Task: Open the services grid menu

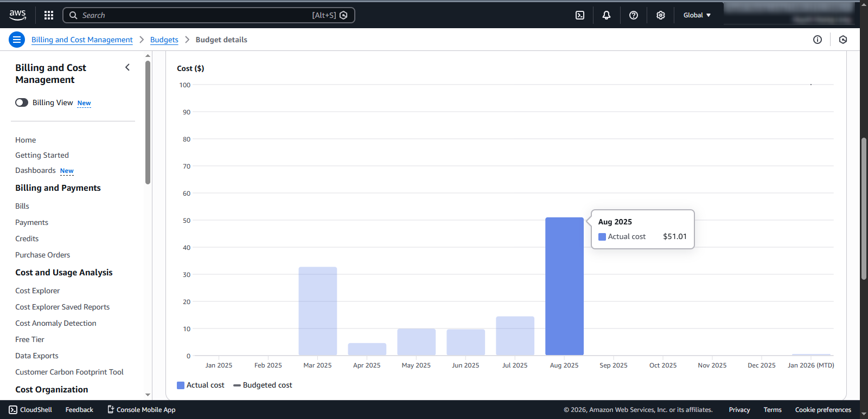Action: click(x=49, y=15)
